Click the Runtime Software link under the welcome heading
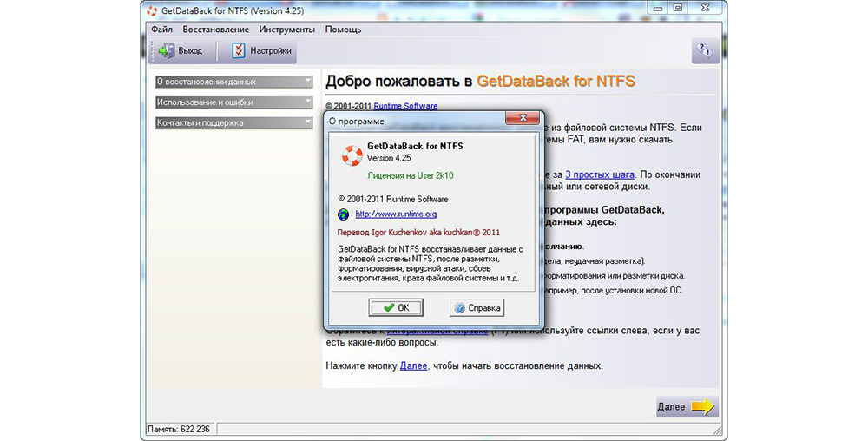The height and width of the screenshot is (441, 868). (405, 106)
